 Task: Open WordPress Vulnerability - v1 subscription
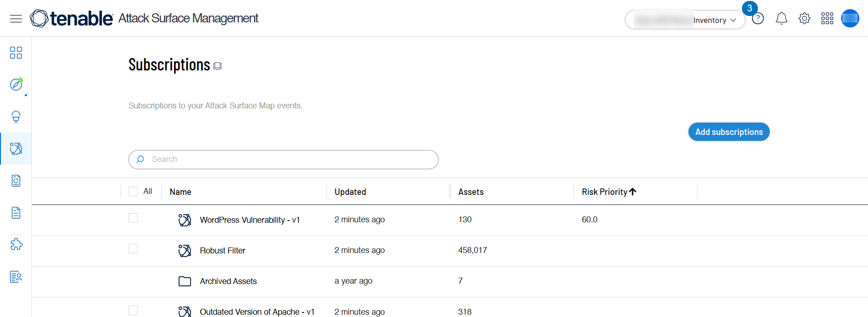tap(250, 220)
